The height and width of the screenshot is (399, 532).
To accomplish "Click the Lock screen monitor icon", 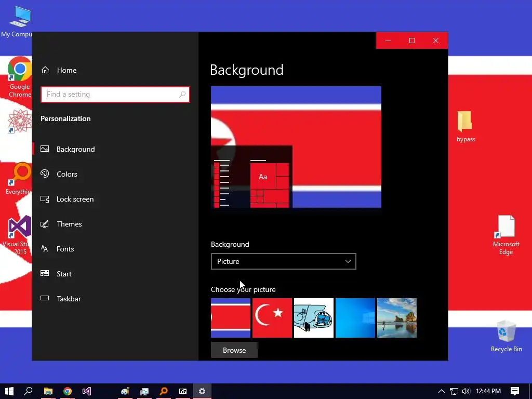I will [x=45, y=199].
